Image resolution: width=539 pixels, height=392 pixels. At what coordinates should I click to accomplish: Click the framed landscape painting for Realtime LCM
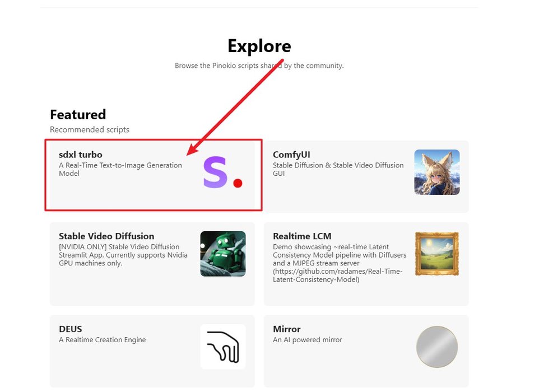tap(436, 254)
